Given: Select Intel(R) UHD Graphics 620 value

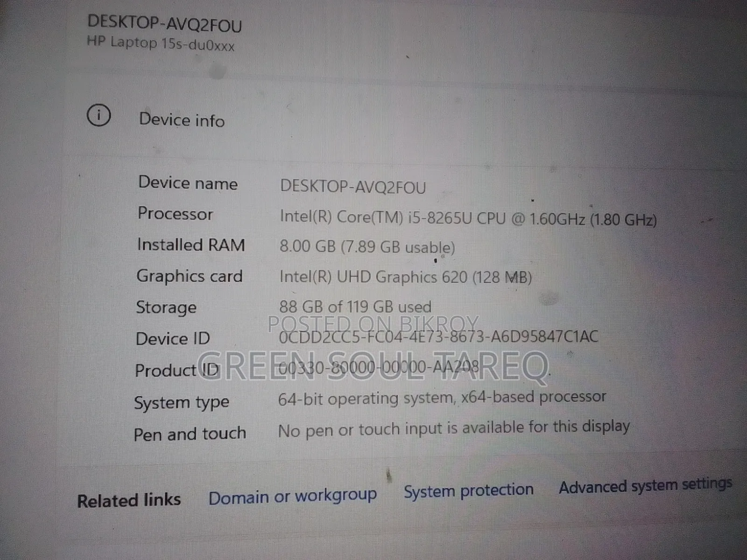Looking at the screenshot, I should (406, 277).
